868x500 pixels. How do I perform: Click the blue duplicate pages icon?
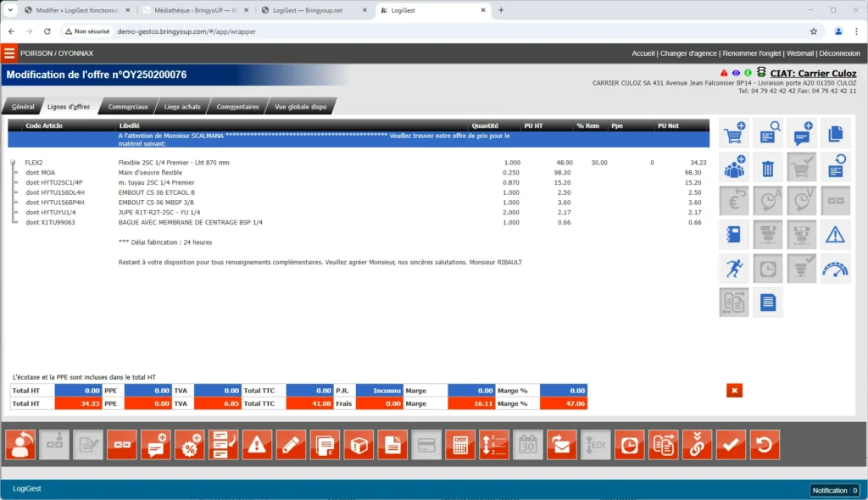(835, 133)
